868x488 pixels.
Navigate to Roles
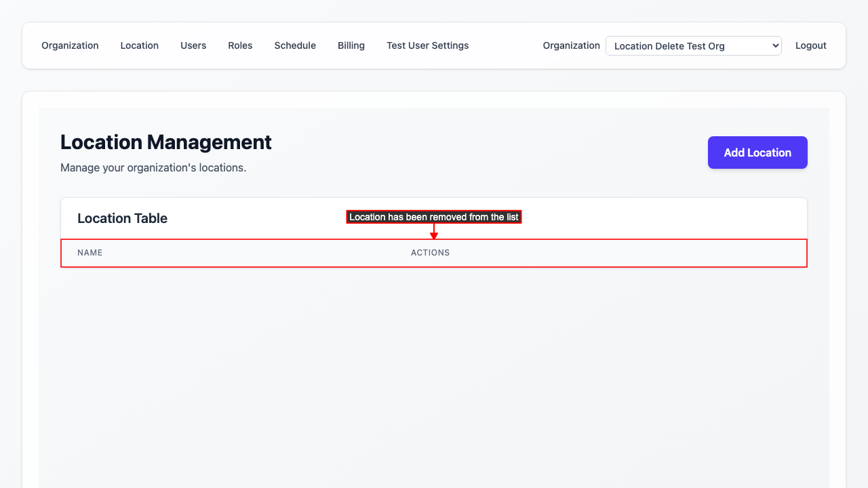tap(240, 45)
